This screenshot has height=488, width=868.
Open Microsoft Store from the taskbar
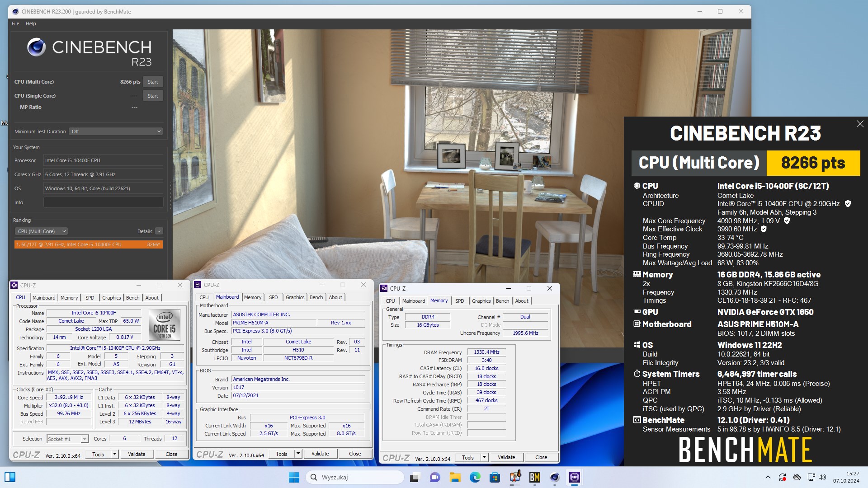(x=495, y=477)
